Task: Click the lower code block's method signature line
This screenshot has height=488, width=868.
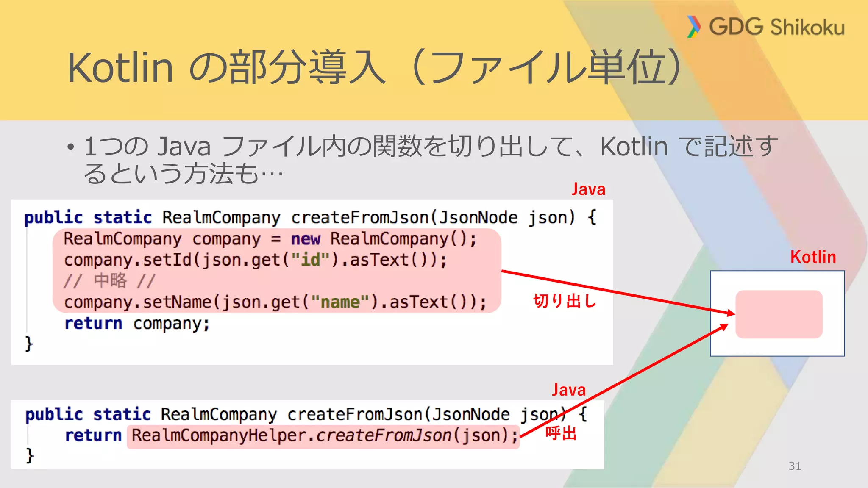Action: coord(306,414)
